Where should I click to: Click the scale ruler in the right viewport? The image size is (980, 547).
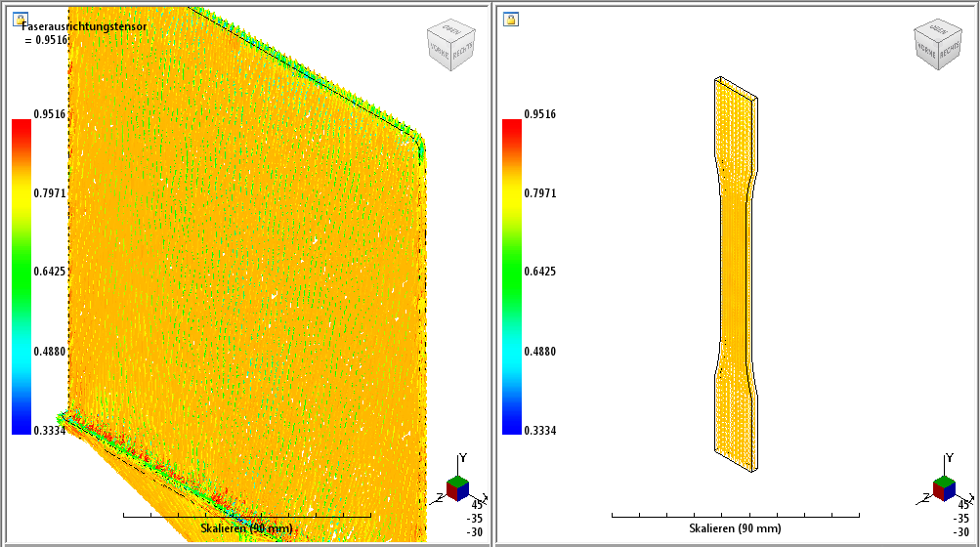pyautogui.click(x=736, y=516)
